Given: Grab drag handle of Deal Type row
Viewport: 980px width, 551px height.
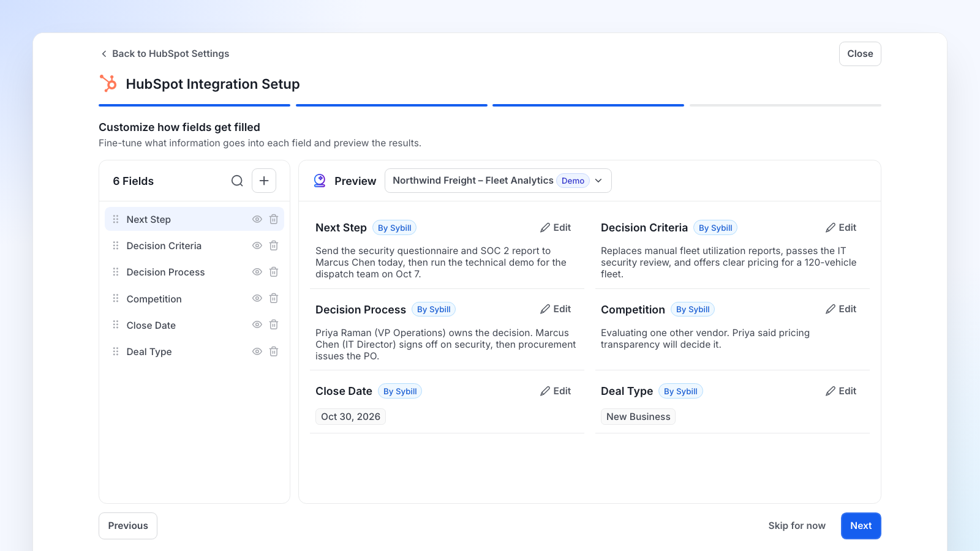Looking at the screenshot, I should (x=116, y=351).
